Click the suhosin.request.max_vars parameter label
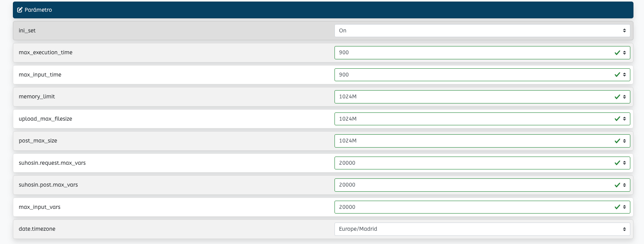This screenshot has width=644, height=244. click(x=52, y=163)
